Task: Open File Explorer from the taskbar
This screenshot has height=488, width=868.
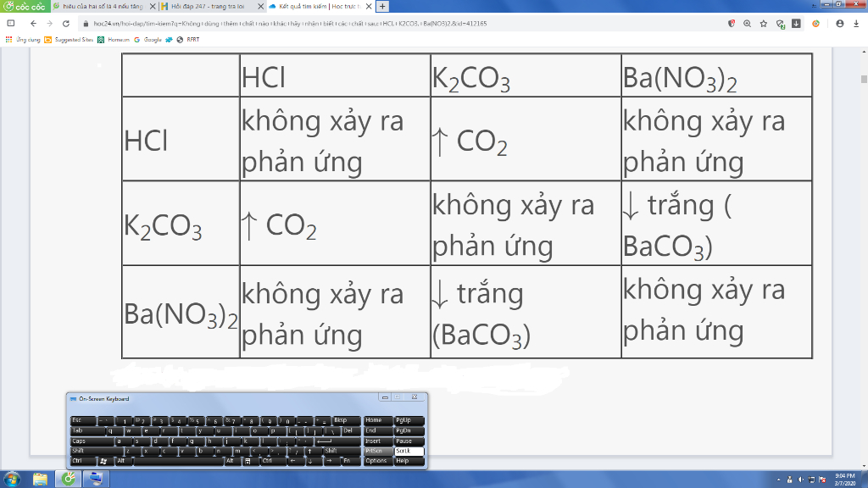Action: [x=40, y=480]
